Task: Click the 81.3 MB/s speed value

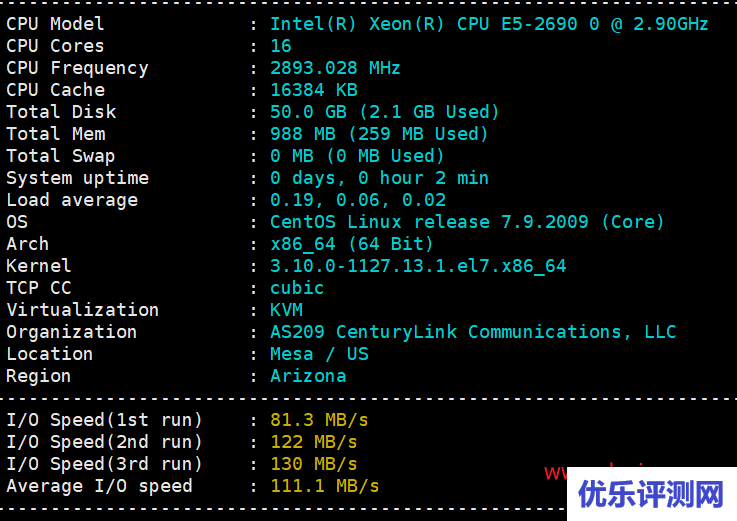Action: 319,420
